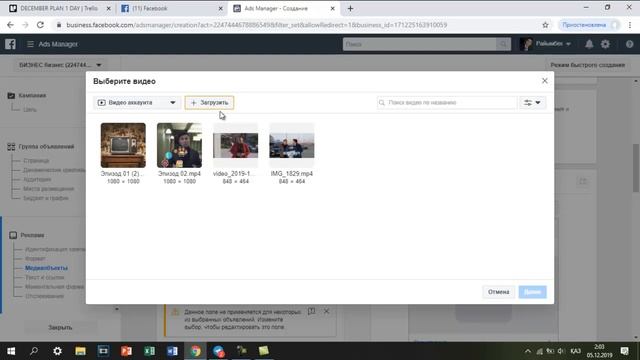Open Медиаобъекты in the sidebar tree

pyautogui.click(x=46, y=268)
